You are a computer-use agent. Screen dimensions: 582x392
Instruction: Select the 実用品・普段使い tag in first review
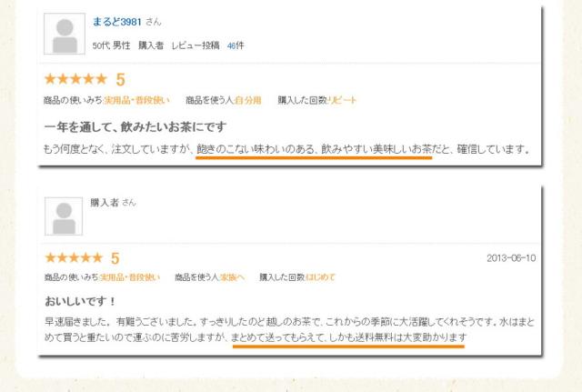(136, 100)
